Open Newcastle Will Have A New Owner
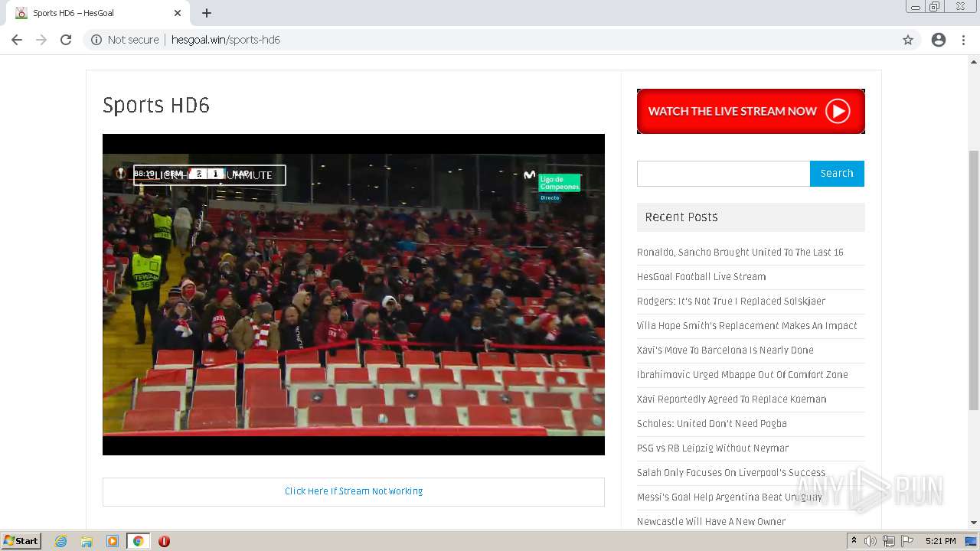 click(x=711, y=522)
